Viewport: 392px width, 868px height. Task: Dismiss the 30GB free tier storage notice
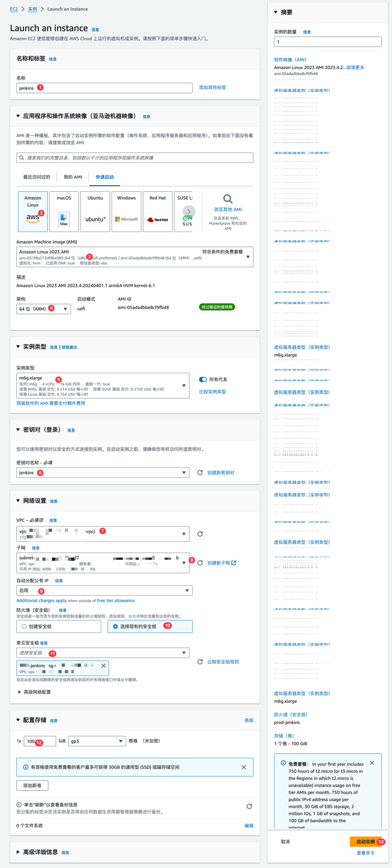(244, 767)
